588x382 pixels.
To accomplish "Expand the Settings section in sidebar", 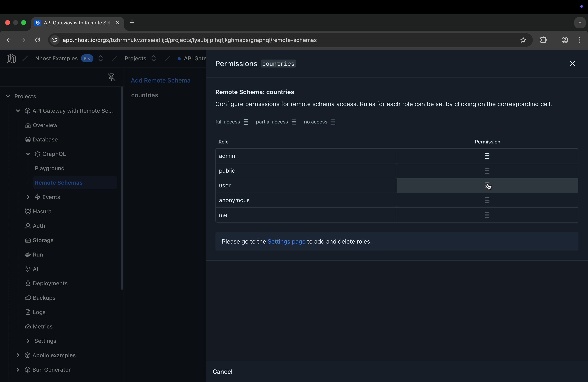I will click(28, 341).
